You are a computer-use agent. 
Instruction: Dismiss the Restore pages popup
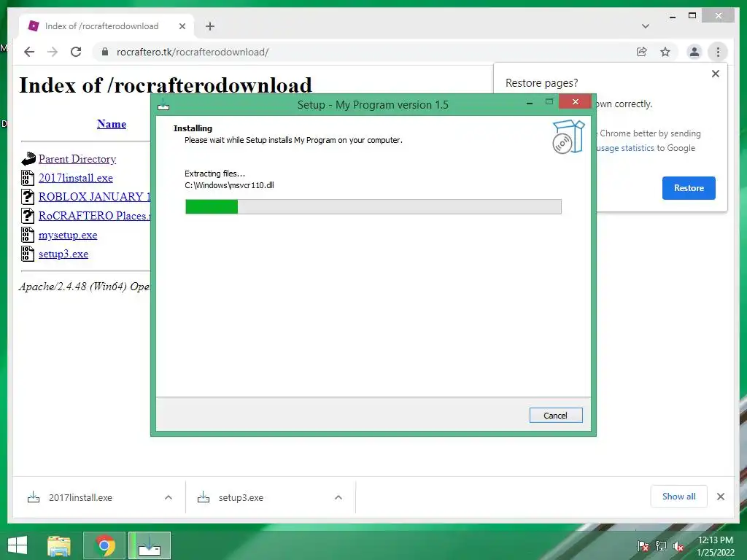point(715,74)
